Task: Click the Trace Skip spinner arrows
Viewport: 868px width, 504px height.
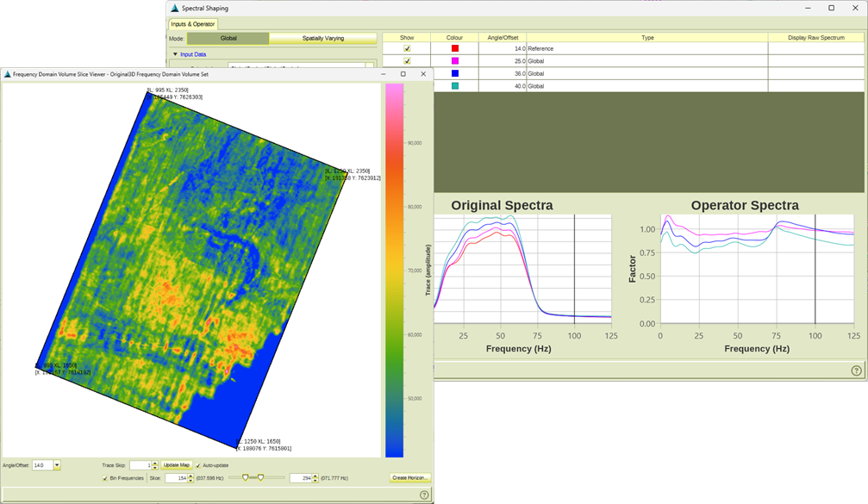Action: coord(155,465)
